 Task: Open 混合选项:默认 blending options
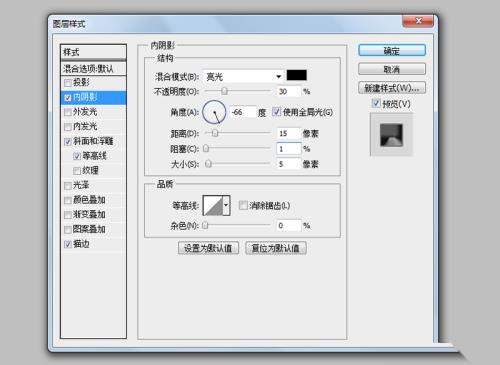tap(93, 69)
